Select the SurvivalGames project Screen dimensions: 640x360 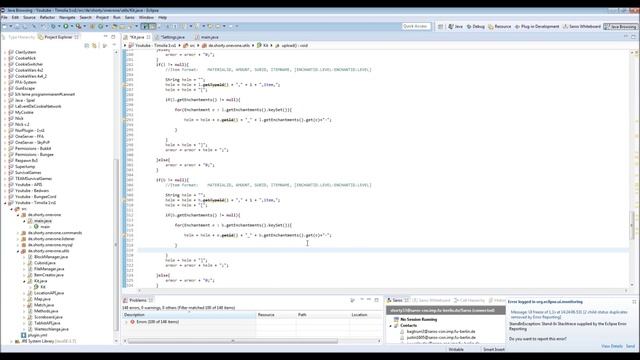click(x=28, y=173)
